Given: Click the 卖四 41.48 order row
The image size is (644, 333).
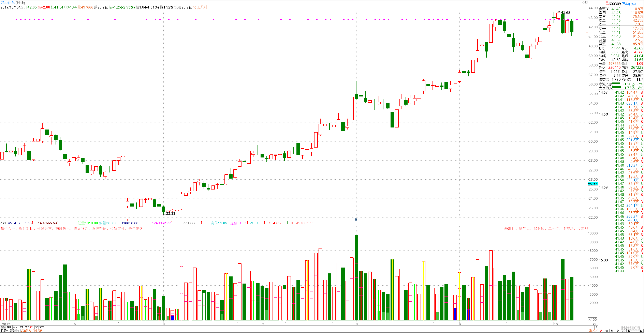Looking at the screenshot, I should [x=621, y=13].
